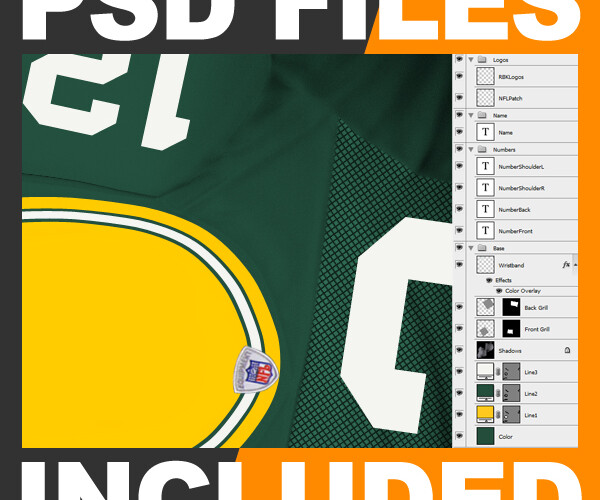Select the Numbers group name

[x=504, y=150]
